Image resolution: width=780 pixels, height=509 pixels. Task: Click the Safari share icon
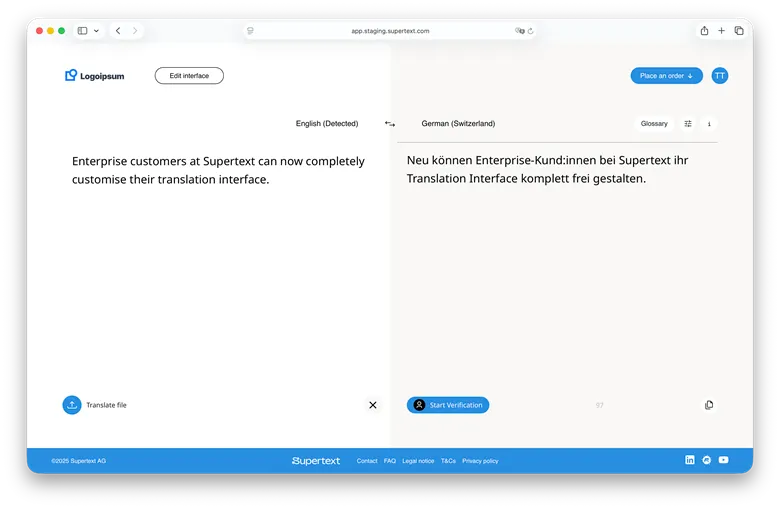click(704, 31)
